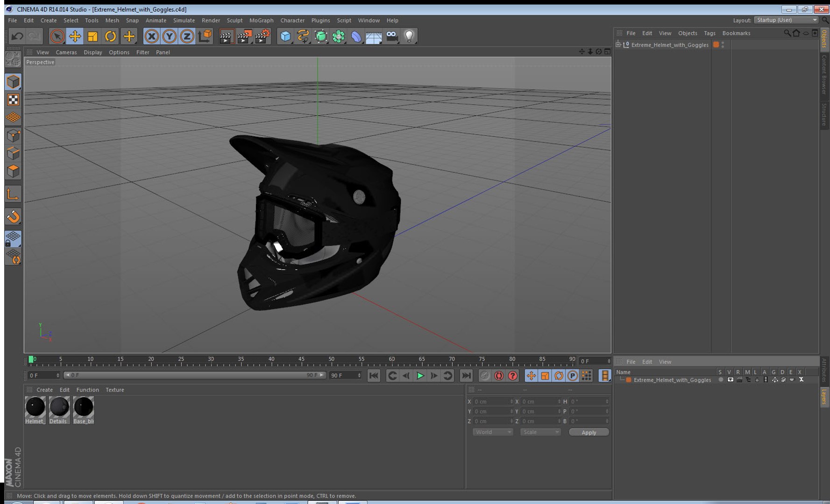Open the Sculpt menu

tap(234, 21)
